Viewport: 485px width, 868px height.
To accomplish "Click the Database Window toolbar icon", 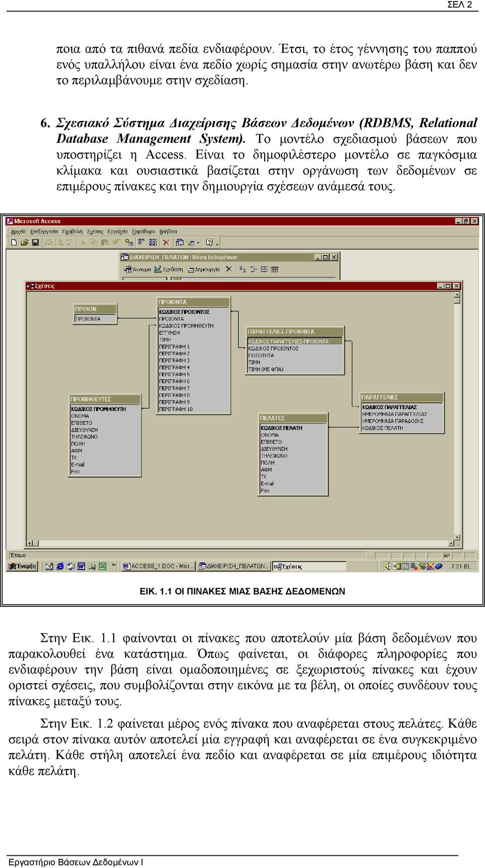I will [180, 242].
